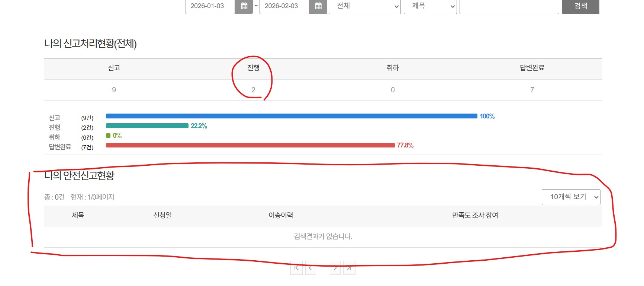Image resolution: width=644 pixels, height=286 pixels.
Task: Select the 답변완료 status column header
Action: (532, 68)
